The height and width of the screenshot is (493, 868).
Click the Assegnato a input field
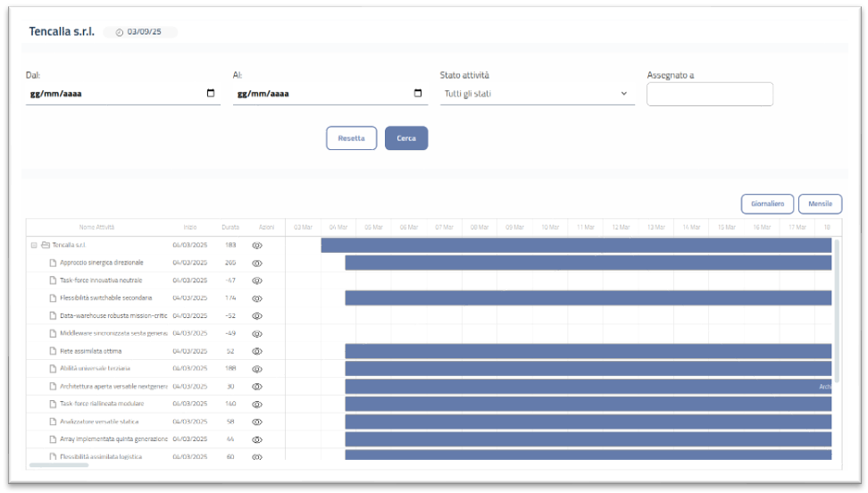pyautogui.click(x=709, y=94)
